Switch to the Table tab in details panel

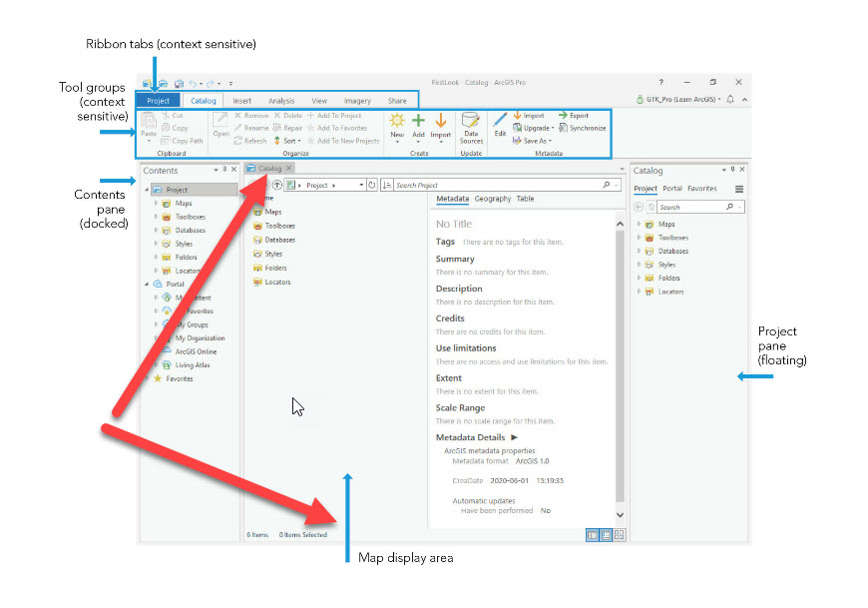[x=526, y=199]
